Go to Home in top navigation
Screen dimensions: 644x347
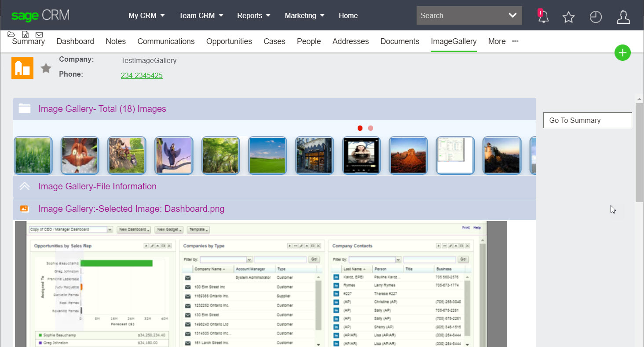coord(348,15)
